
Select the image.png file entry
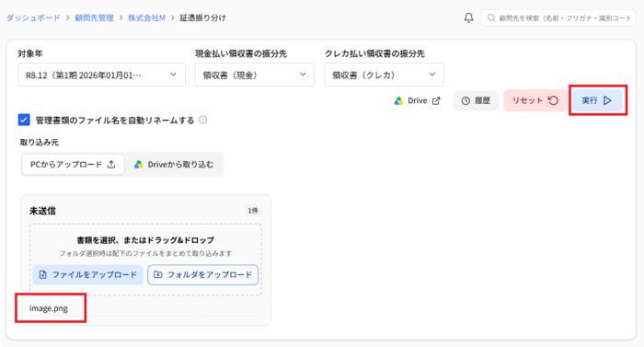(49, 308)
